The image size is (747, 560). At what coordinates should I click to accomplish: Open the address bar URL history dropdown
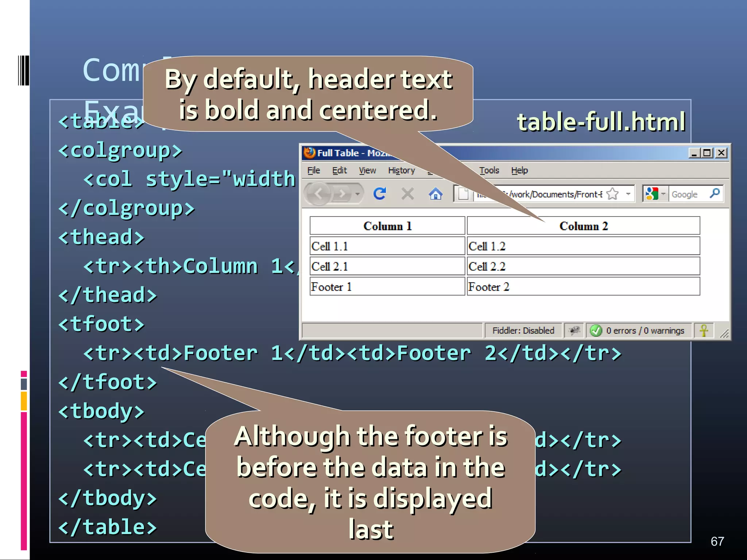[x=628, y=194]
